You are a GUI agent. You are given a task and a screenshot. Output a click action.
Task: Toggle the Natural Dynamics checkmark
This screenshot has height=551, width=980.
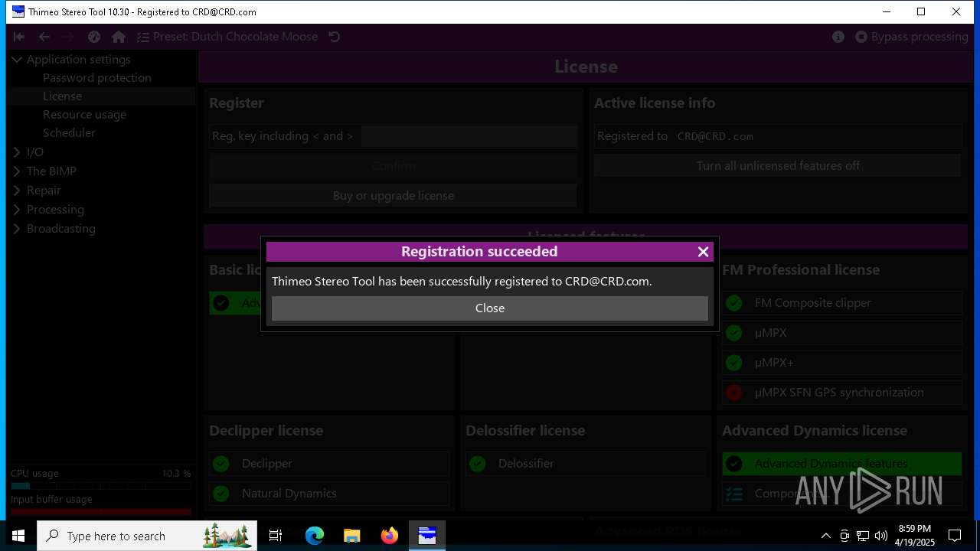220,494
